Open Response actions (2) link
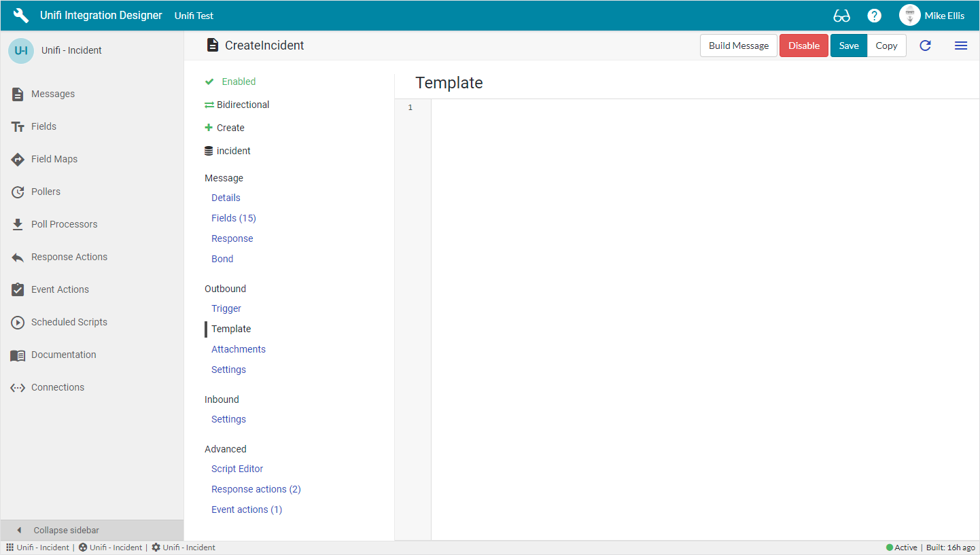The height and width of the screenshot is (555, 980). (256, 489)
